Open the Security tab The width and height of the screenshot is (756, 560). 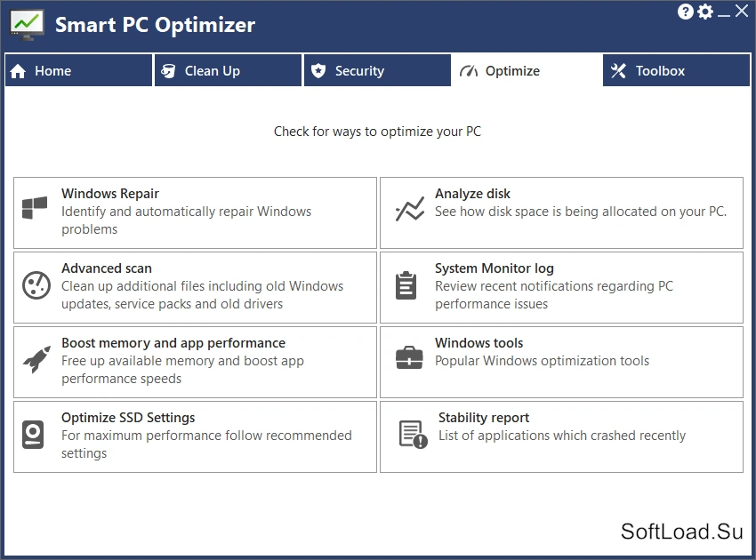377,70
